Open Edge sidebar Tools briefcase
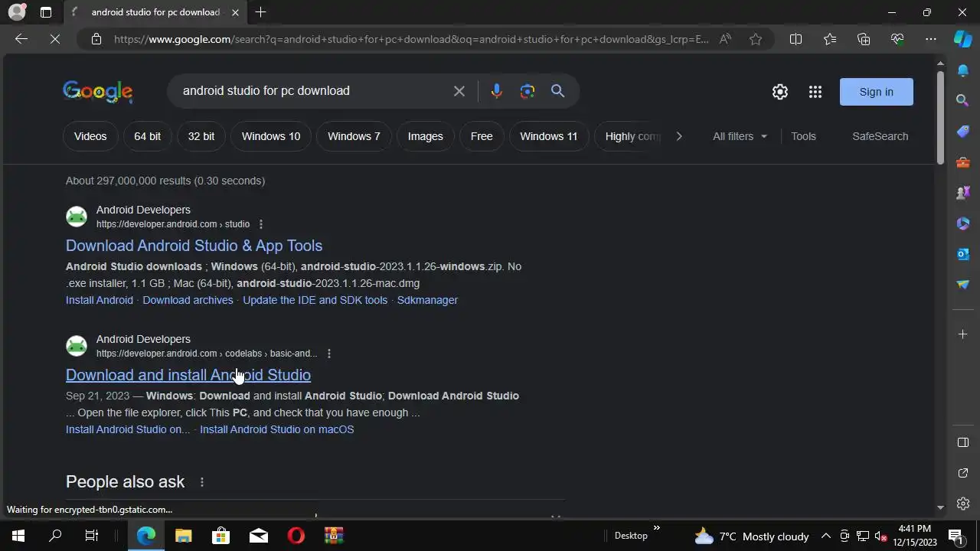The width and height of the screenshot is (980, 551). click(963, 162)
